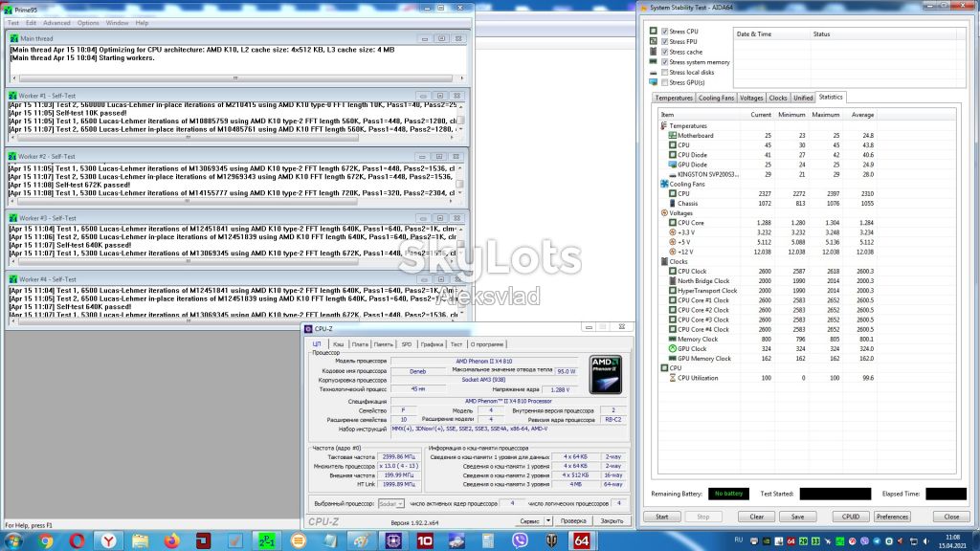Open CPUID from the AIDA64 button row
Viewport: 980px width, 551px height.
click(851, 517)
